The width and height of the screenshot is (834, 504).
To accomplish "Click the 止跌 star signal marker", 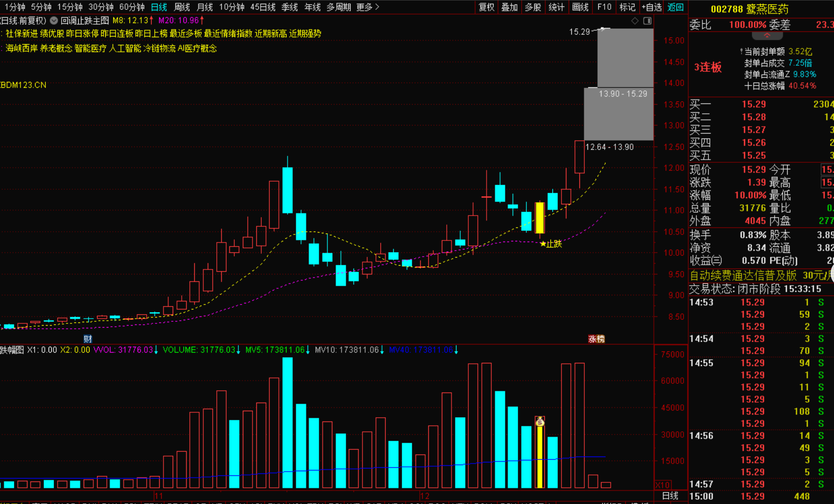I will [x=551, y=244].
